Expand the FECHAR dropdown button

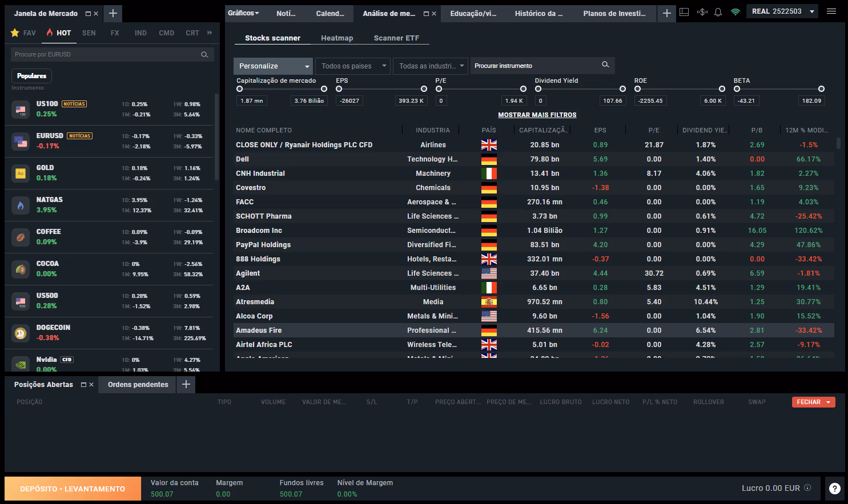point(829,402)
